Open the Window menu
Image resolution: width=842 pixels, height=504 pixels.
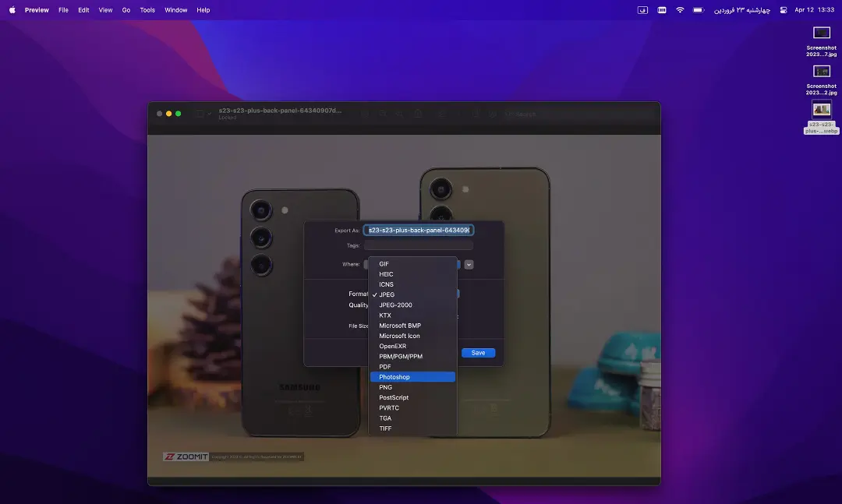(175, 9)
